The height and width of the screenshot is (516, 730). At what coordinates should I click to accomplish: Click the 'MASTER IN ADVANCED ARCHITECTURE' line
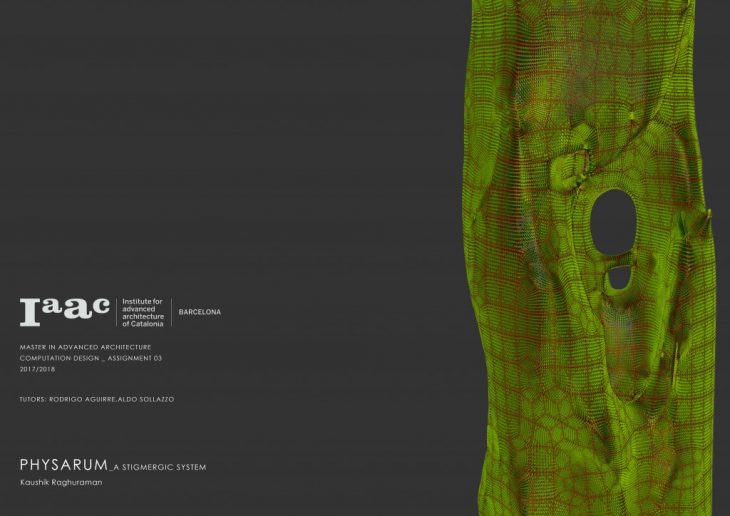[x=85, y=347]
